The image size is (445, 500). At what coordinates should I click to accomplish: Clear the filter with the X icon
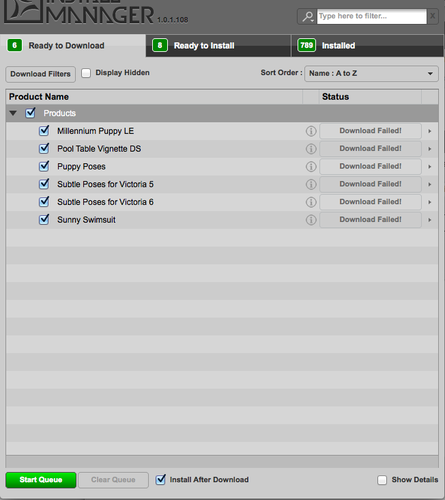coord(432,16)
